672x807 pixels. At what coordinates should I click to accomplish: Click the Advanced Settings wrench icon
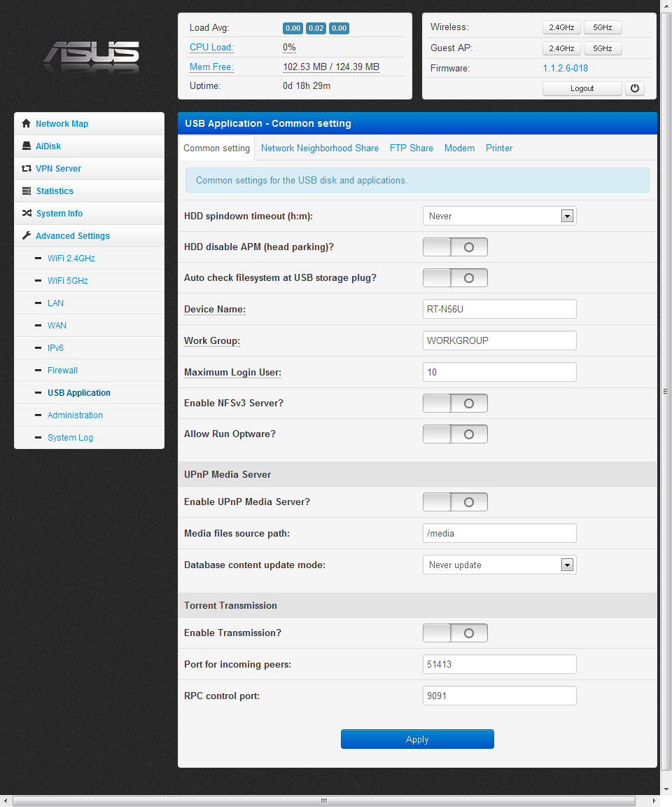(27, 236)
